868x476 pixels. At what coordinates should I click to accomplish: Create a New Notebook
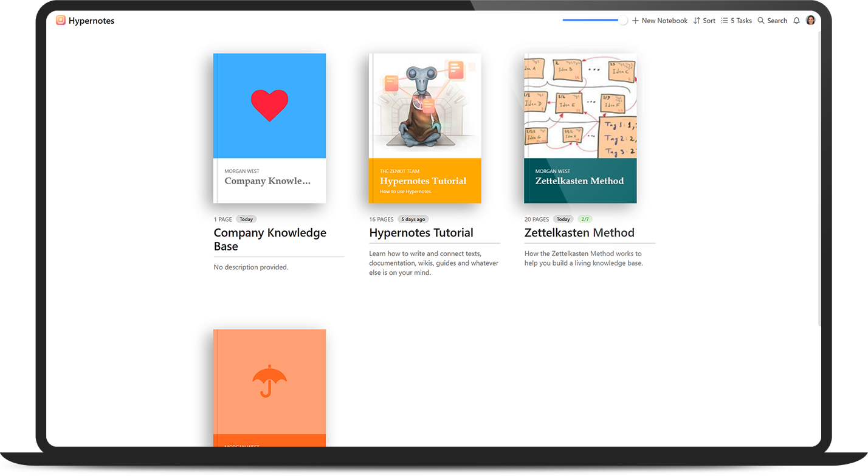click(x=660, y=21)
